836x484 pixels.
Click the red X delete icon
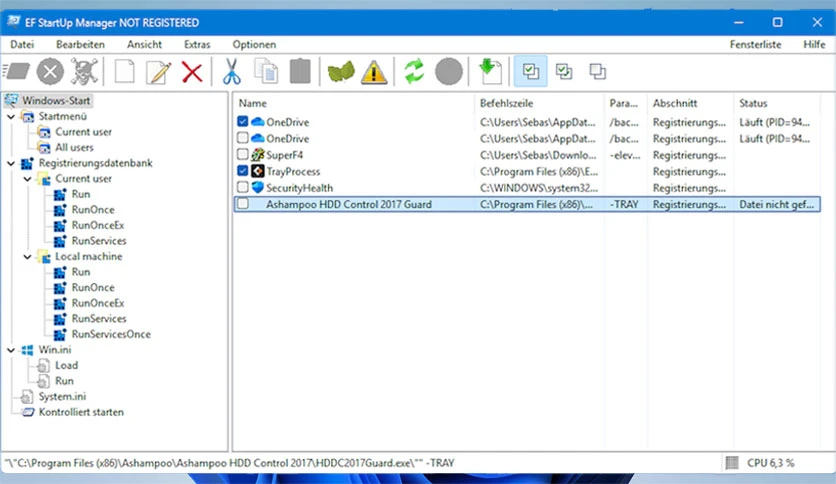click(192, 72)
